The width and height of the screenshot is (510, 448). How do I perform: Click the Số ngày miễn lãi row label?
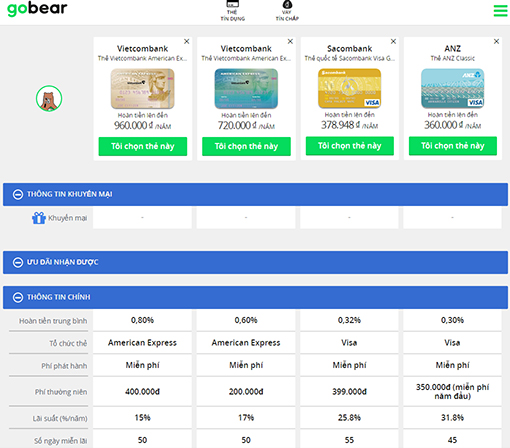(61, 441)
